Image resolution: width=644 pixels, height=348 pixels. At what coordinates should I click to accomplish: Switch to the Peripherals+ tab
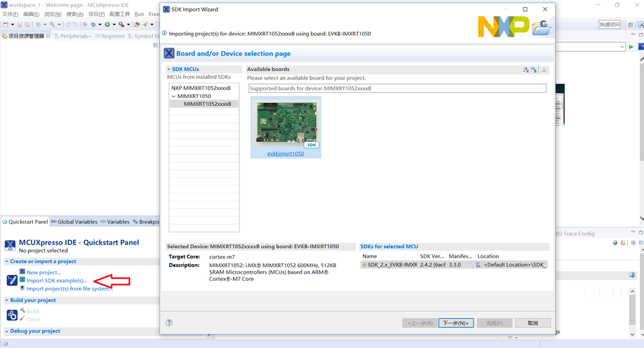73,36
